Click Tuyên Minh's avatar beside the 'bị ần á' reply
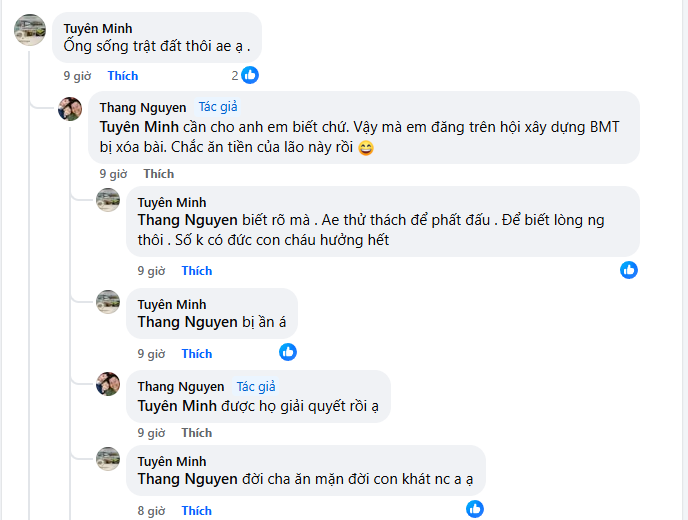688x520 pixels. [108, 301]
